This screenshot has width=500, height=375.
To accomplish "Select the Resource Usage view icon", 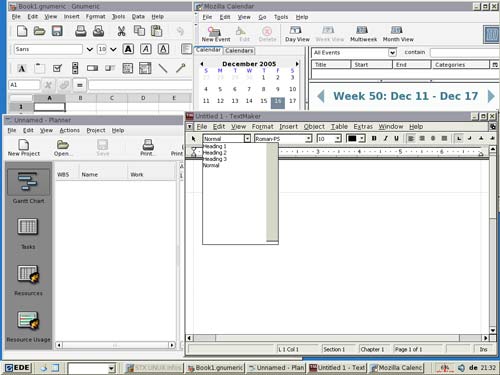I will pos(28,326).
